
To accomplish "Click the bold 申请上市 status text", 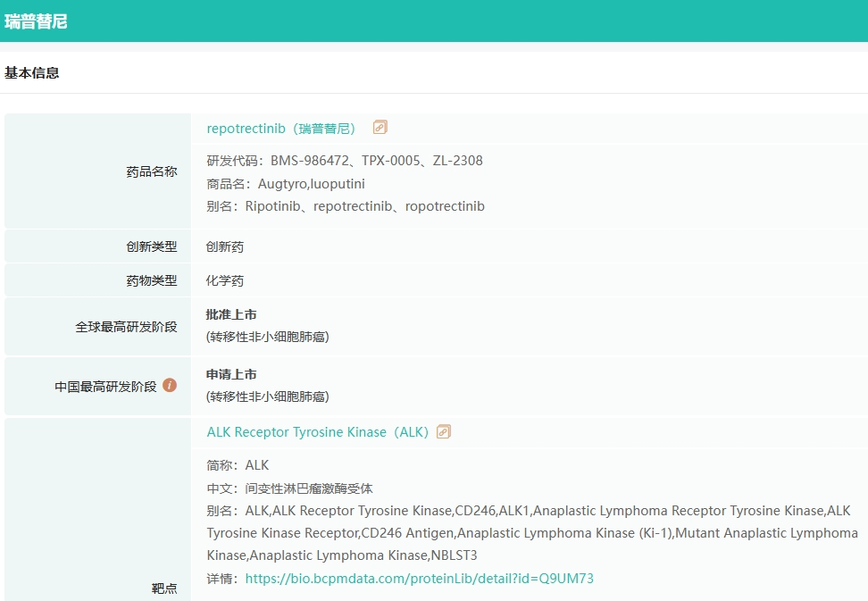I will tap(231, 374).
